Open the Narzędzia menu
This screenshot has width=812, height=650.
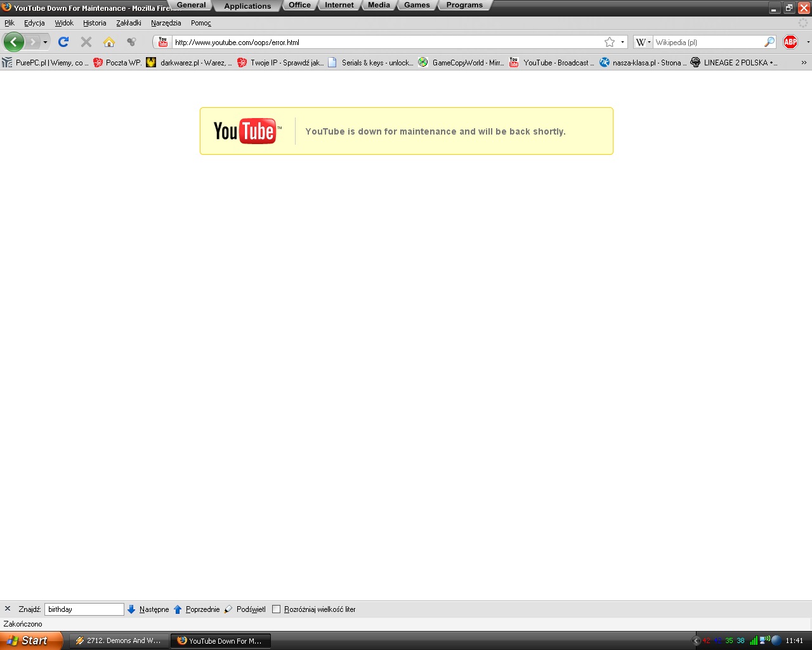(166, 23)
